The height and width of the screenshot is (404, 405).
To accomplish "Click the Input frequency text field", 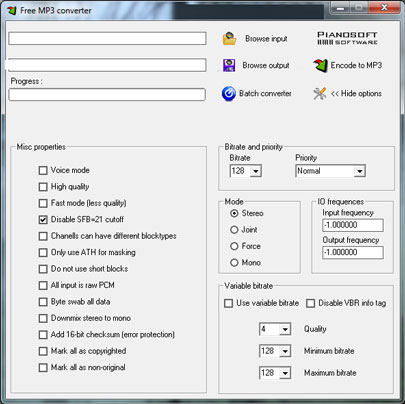I will coord(353,225).
